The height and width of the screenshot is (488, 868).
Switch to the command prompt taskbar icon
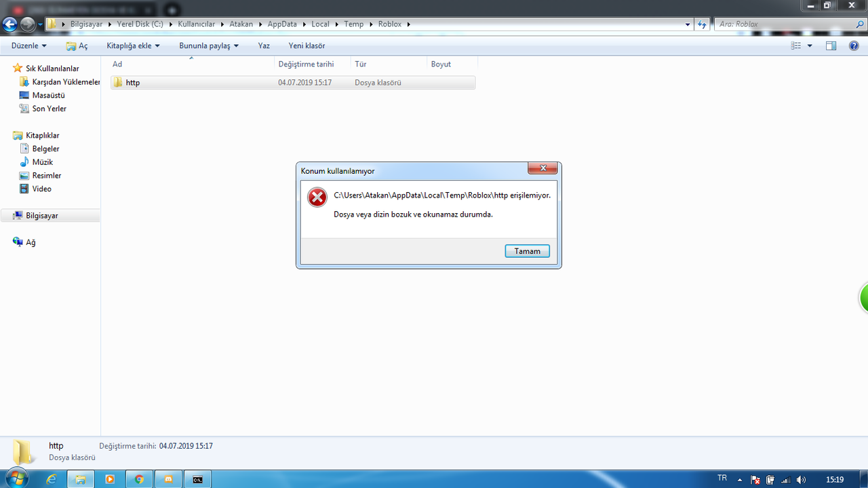(197, 479)
